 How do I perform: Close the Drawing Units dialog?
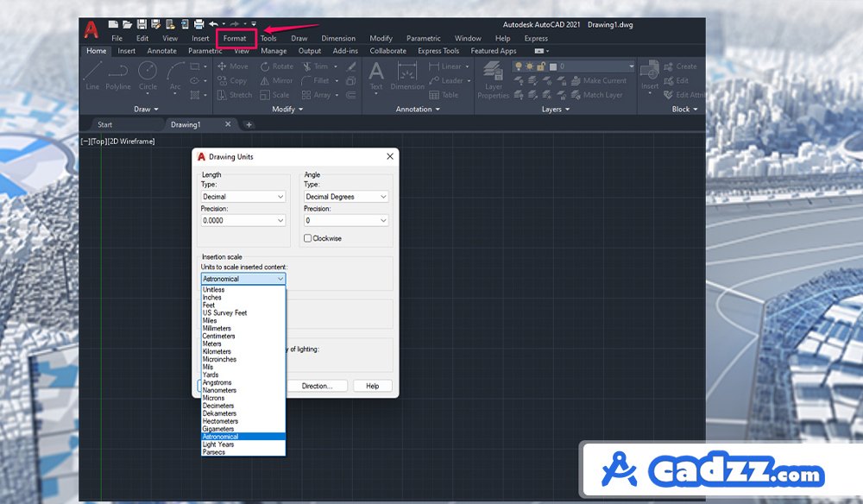(390, 156)
